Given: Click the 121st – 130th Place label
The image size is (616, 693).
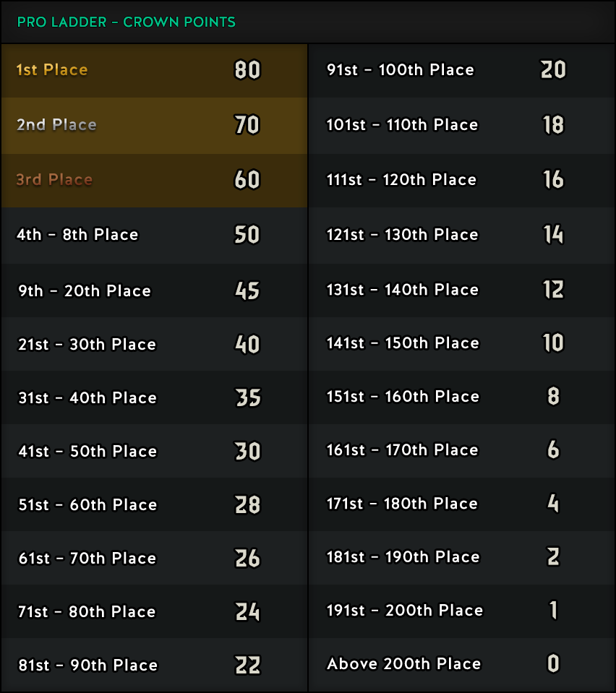Looking at the screenshot, I should [403, 235].
